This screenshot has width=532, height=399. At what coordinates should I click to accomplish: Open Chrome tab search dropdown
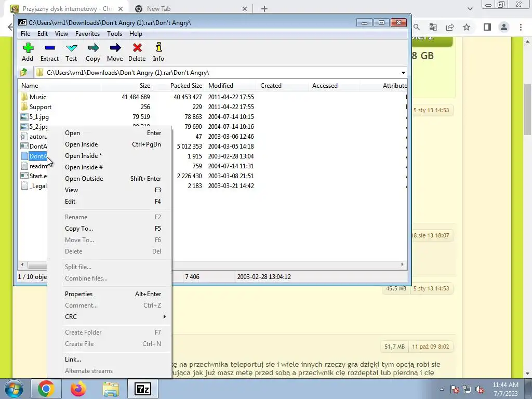point(470,9)
